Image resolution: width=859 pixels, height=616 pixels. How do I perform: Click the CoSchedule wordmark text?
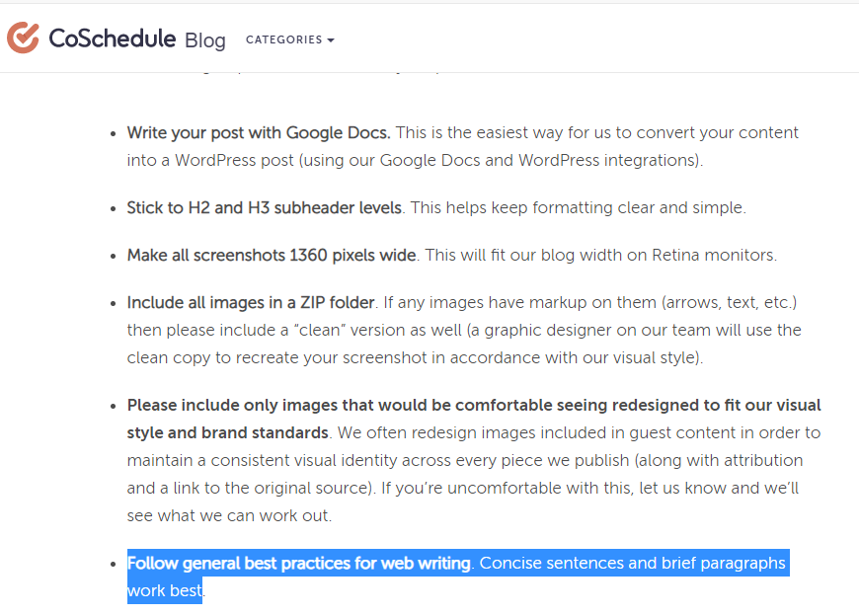point(112,38)
